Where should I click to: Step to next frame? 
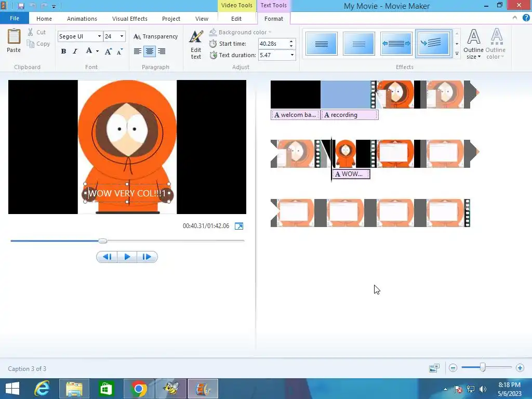click(147, 257)
